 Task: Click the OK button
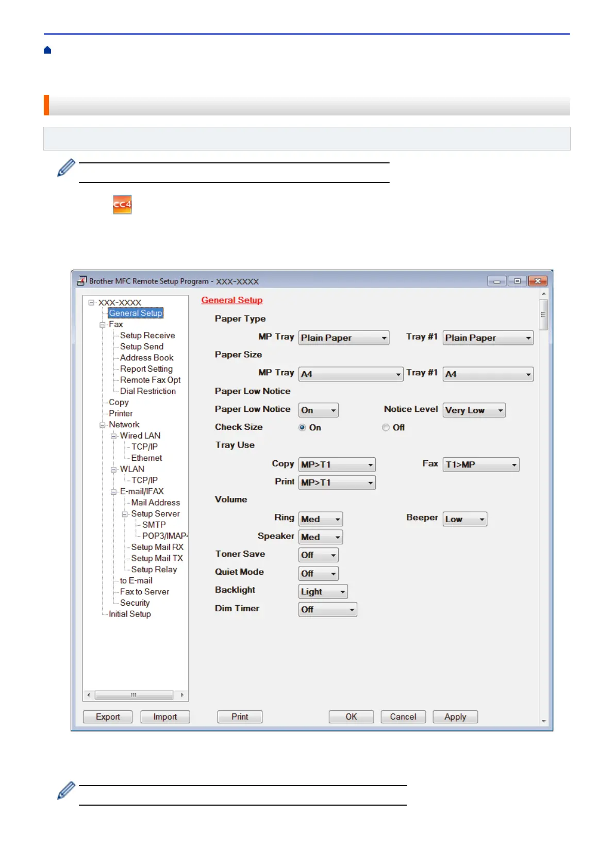pyautogui.click(x=351, y=717)
